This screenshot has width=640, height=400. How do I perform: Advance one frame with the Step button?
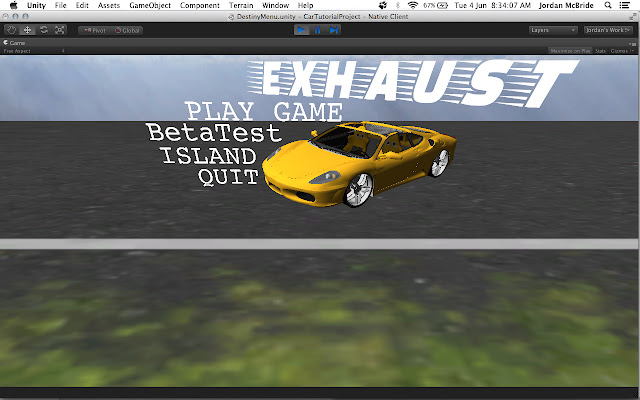(x=333, y=30)
